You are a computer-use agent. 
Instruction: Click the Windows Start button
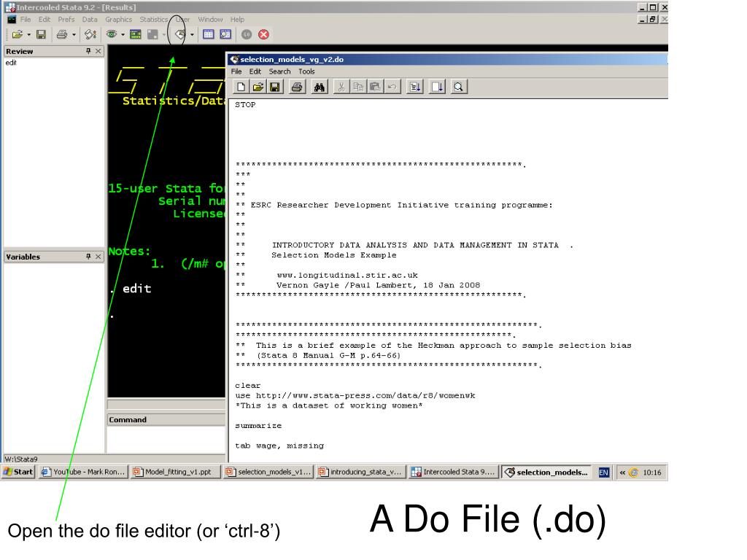pos(18,472)
